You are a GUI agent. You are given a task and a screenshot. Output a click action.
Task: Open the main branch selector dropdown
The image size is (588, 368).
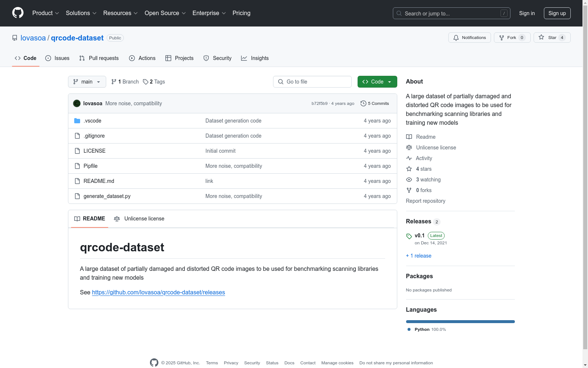coord(87,82)
